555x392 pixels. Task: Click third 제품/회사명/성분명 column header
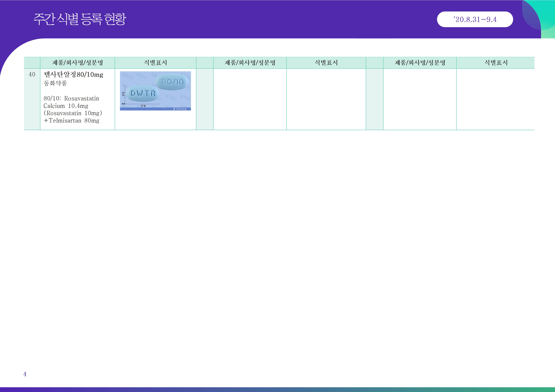tap(420, 63)
